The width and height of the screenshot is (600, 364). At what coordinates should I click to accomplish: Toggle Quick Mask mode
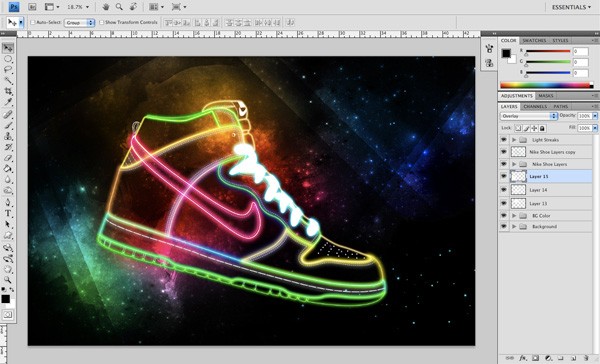point(8,315)
